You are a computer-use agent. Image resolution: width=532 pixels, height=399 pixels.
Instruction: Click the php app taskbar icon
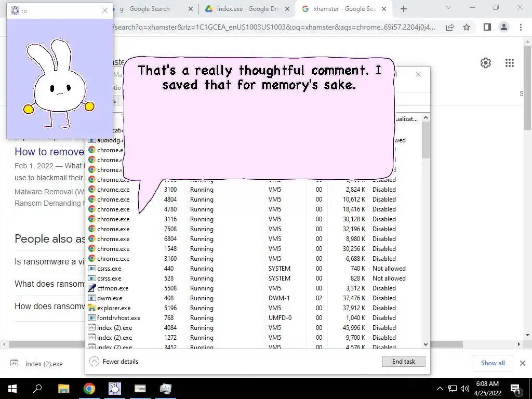(140, 389)
